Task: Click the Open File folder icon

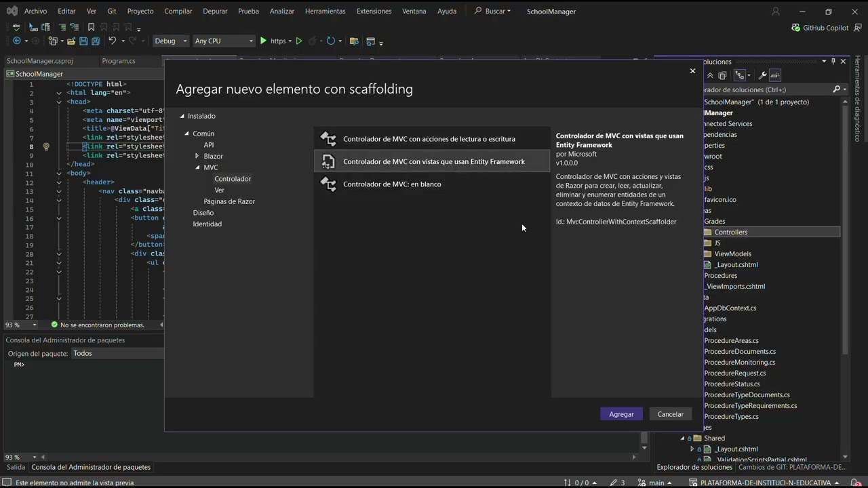Action: coord(70,41)
